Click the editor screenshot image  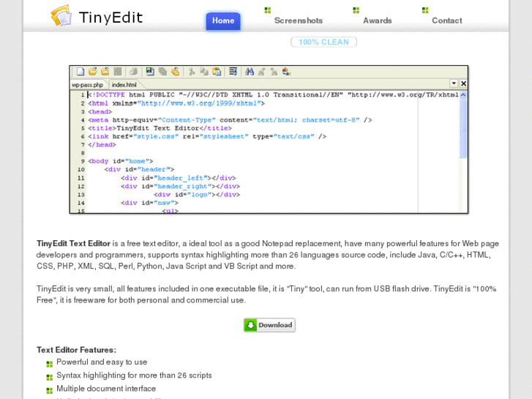(x=269, y=140)
